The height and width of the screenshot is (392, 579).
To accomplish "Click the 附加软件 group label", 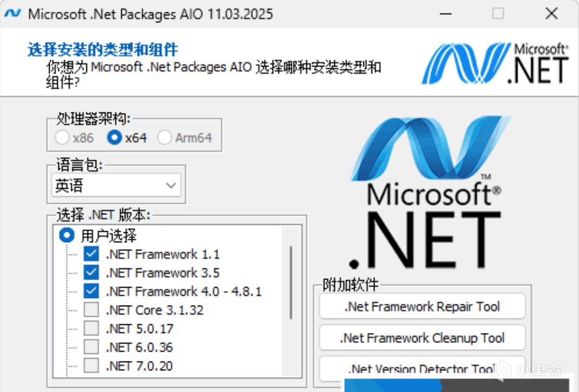I will [x=350, y=285].
